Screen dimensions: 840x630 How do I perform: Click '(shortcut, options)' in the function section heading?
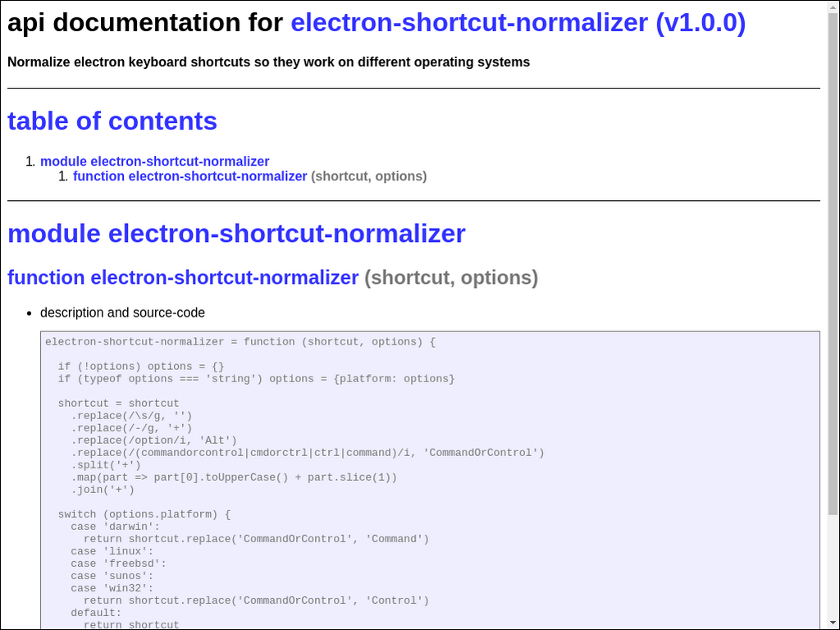(x=450, y=278)
